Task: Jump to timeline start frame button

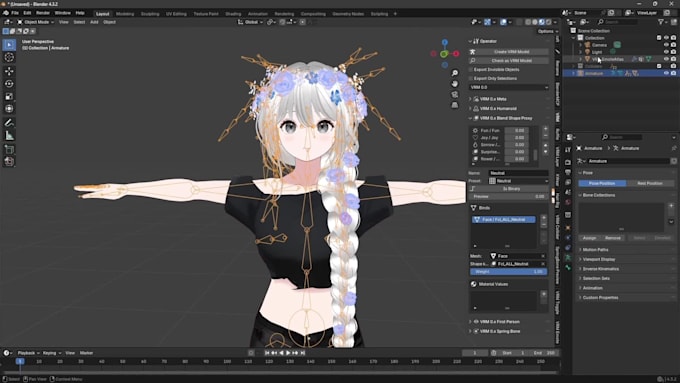Action: click(x=267, y=353)
